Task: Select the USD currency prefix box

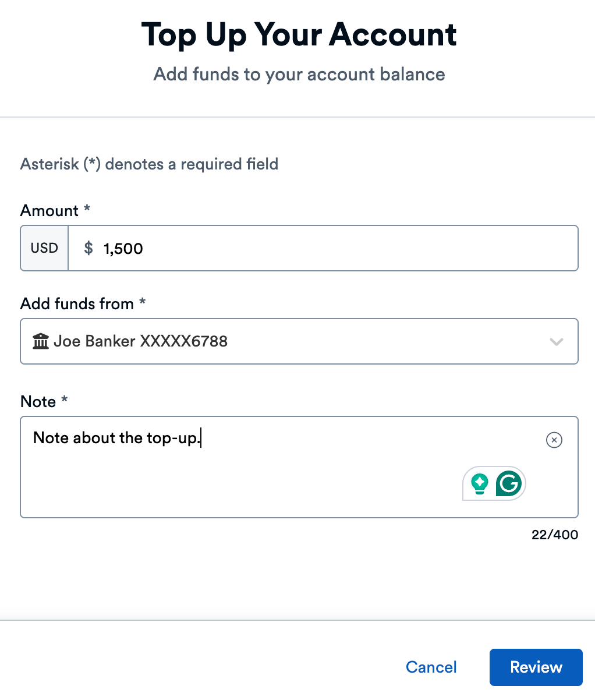Action: [44, 248]
